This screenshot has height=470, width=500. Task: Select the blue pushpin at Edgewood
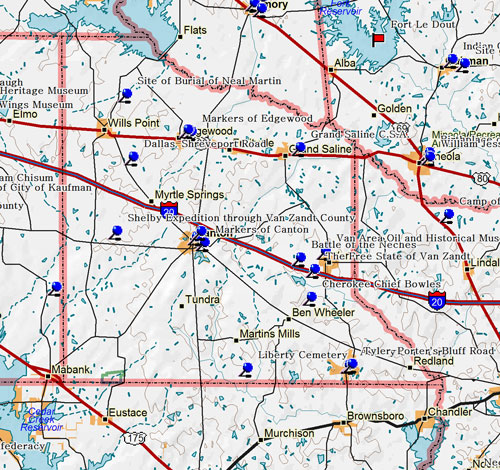coord(187,132)
